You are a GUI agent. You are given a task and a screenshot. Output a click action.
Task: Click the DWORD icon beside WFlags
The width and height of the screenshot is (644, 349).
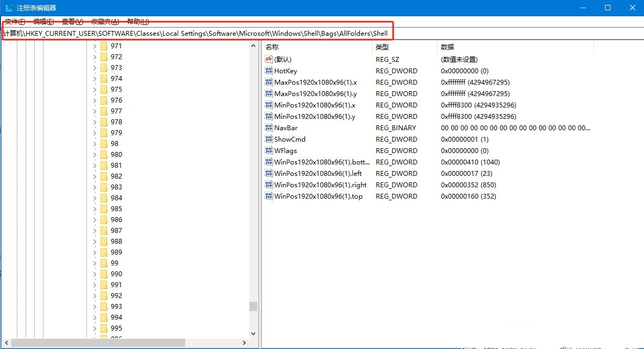[x=269, y=150]
